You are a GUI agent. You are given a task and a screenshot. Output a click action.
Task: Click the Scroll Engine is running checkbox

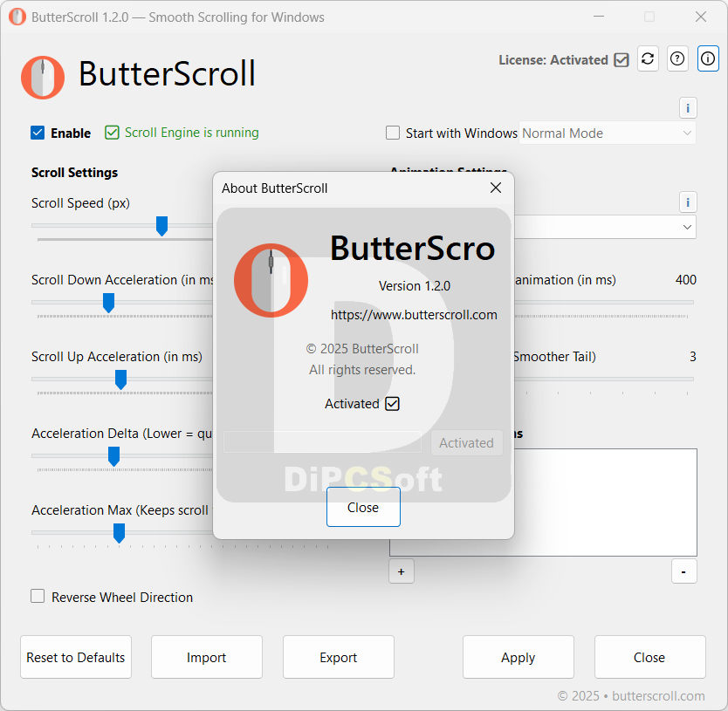click(x=112, y=133)
